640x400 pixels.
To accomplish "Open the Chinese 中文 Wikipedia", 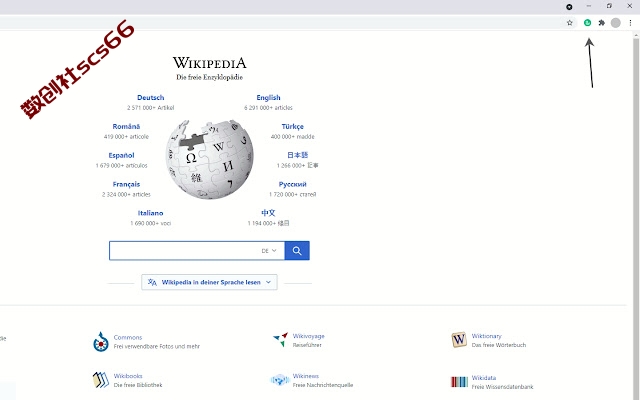I will click(268, 213).
